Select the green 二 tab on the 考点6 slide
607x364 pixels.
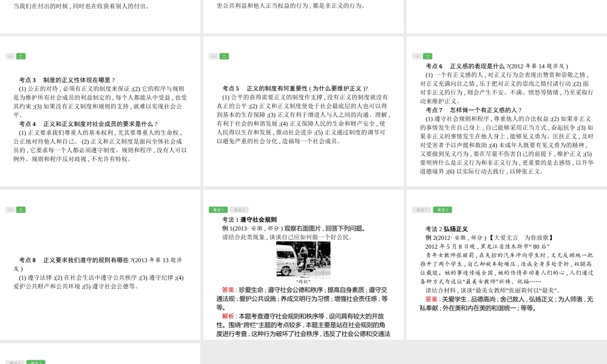coord(427,56)
